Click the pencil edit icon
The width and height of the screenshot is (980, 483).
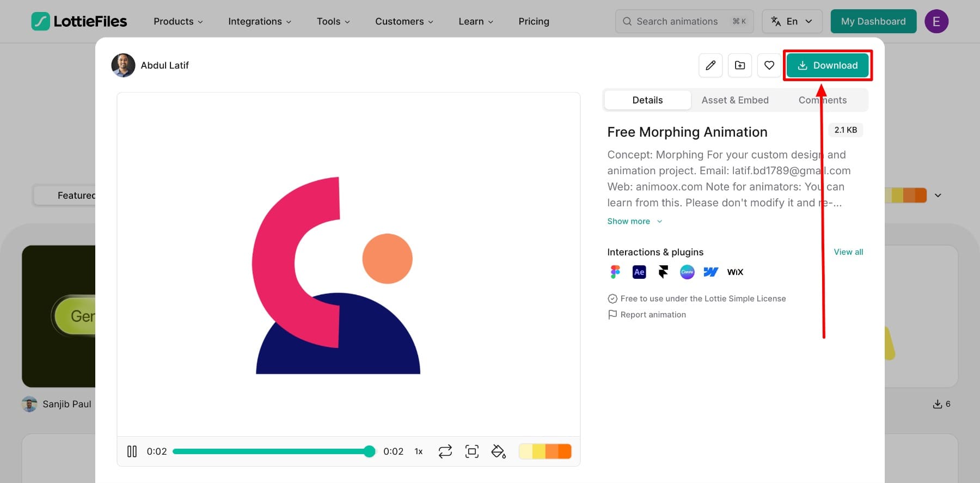[710, 65]
